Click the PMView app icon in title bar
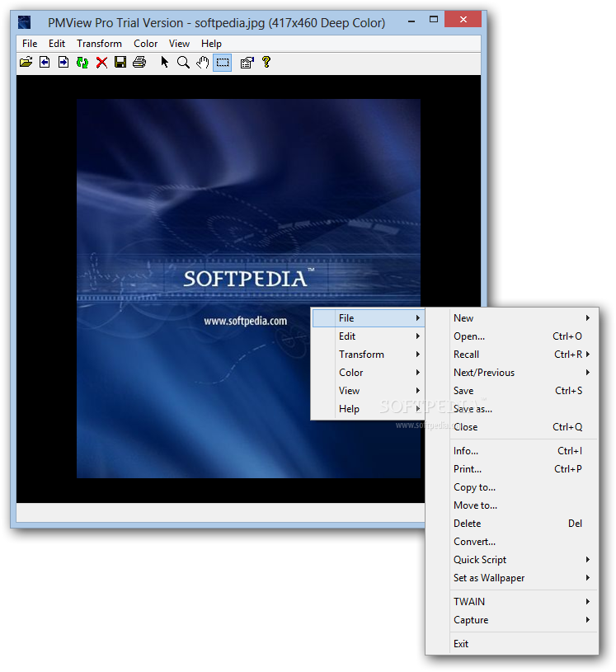The width and height of the screenshot is (616, 672). 25,22
